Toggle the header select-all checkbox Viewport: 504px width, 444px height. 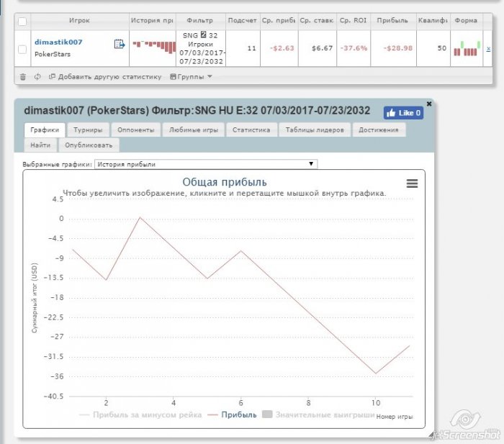pos(22,22)
